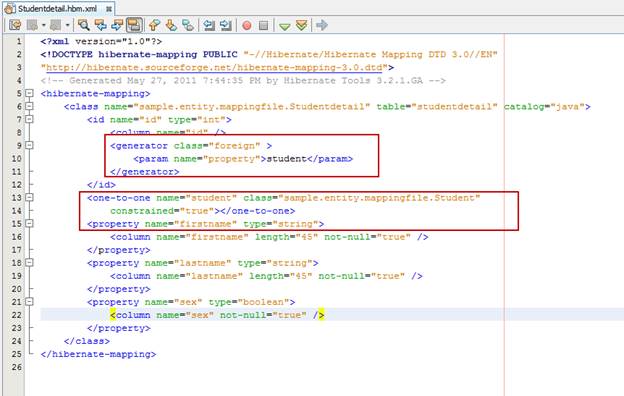Click column name="sex" not-null line
Screen dimensions: 624x396
point(217,315)
